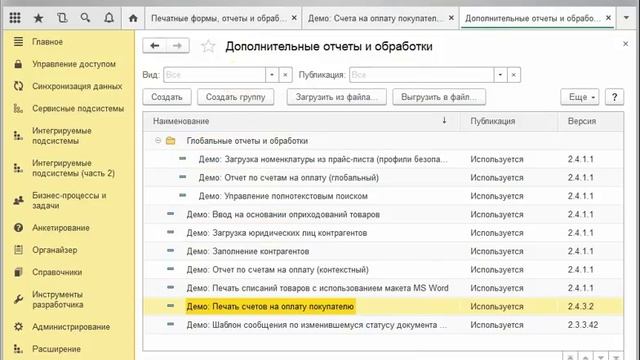Click Выгрузить в файл button
The width and height of the screenshot is (640, 360).
click(439, 97)
